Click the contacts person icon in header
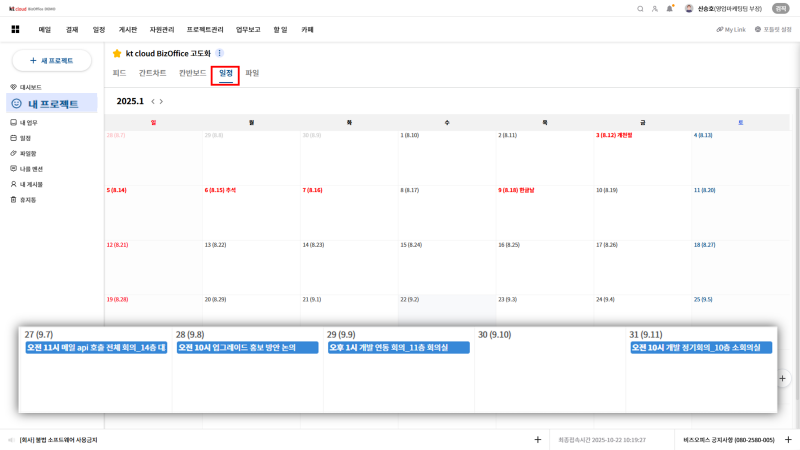This screenshot has height=450, width=800. [x=655, y=8]
